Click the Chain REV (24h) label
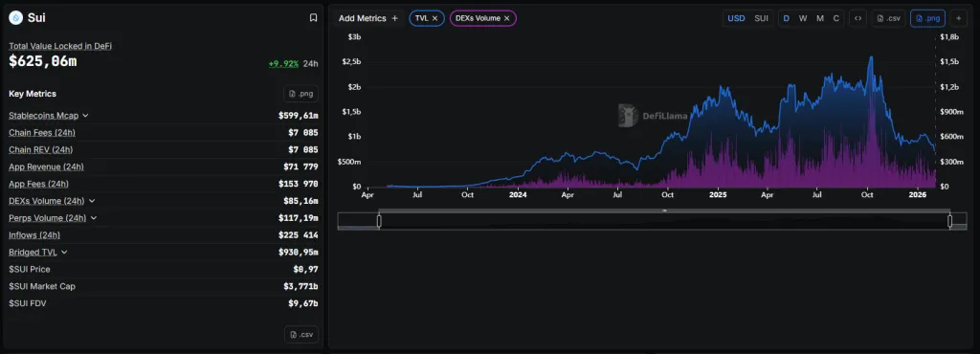The width and height of the screenshot is (980, 354). pos(40,150)
